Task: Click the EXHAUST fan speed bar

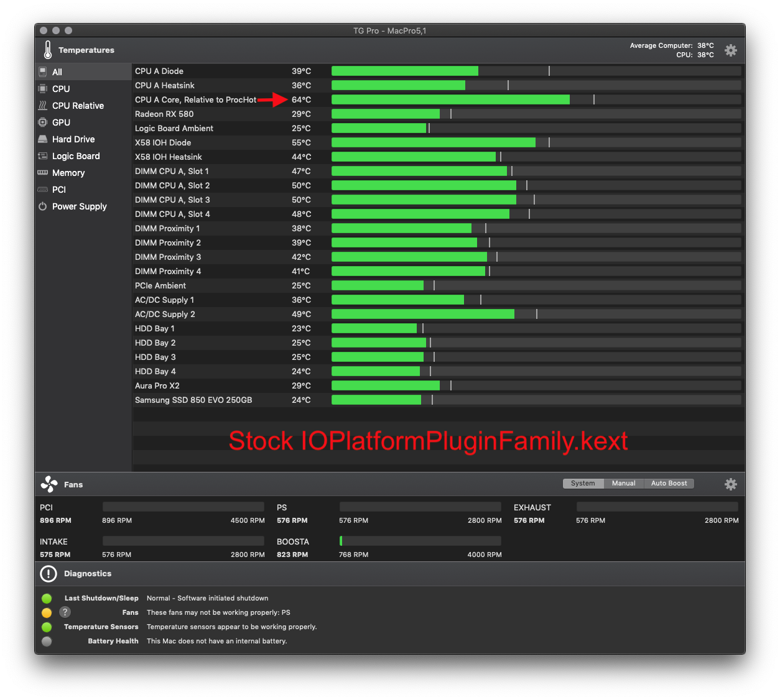Action: [657, 507]
